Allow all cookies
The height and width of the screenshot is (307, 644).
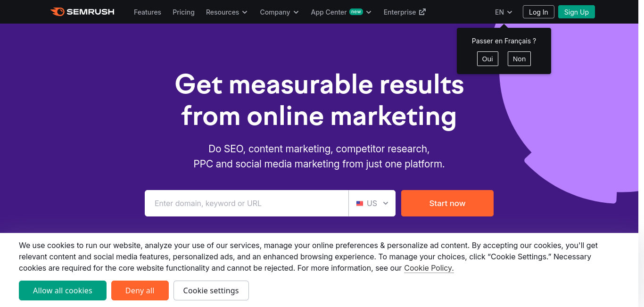click(63, 290)
